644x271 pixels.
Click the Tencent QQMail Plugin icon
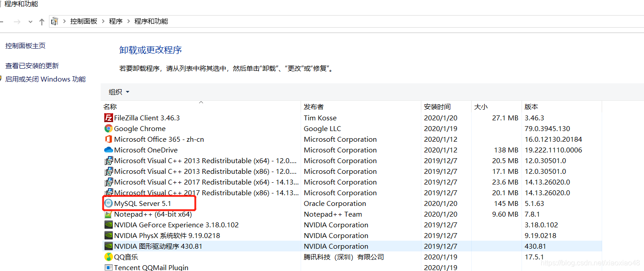click(x=108, y=267)
